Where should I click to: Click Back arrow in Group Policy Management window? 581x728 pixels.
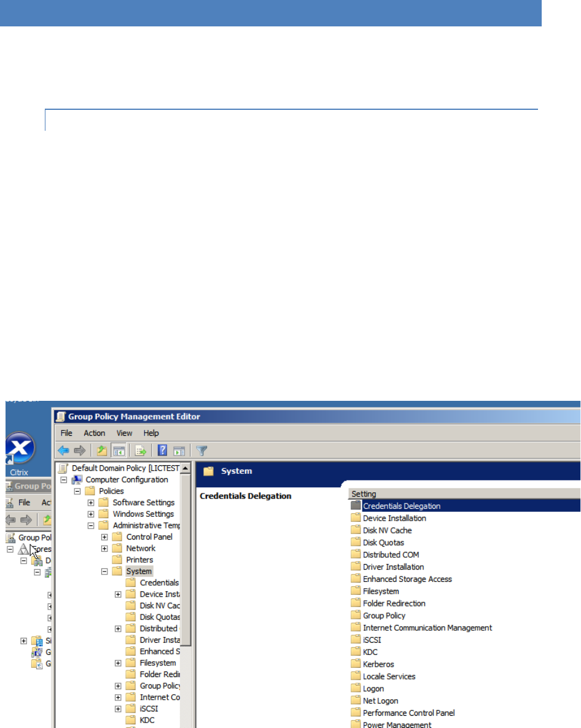pyautogui.click(x=10, y=520)
